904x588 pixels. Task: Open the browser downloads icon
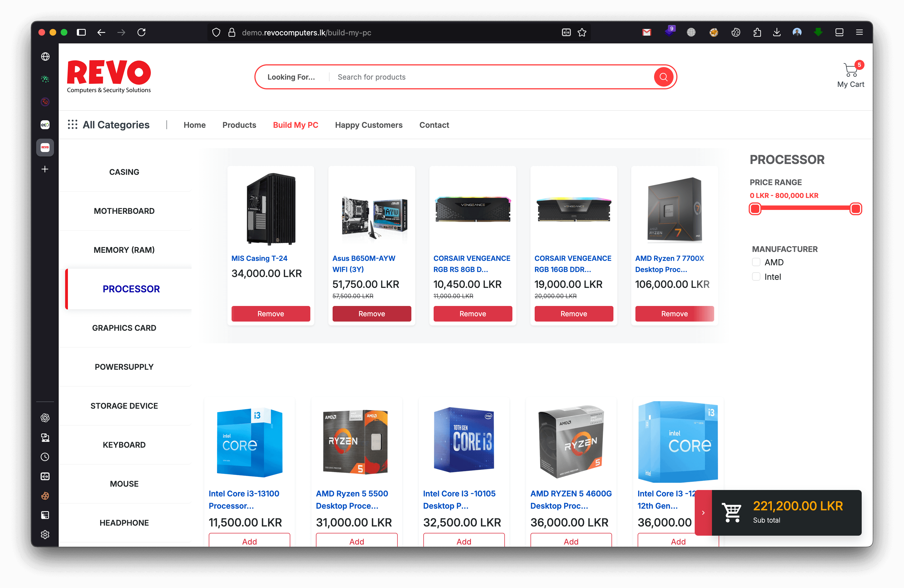tap(776, 32)
